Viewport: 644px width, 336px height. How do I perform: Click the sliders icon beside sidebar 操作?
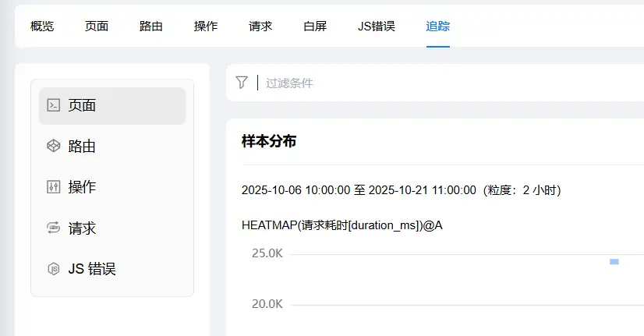pyautogui.click(x=54, y=187)
